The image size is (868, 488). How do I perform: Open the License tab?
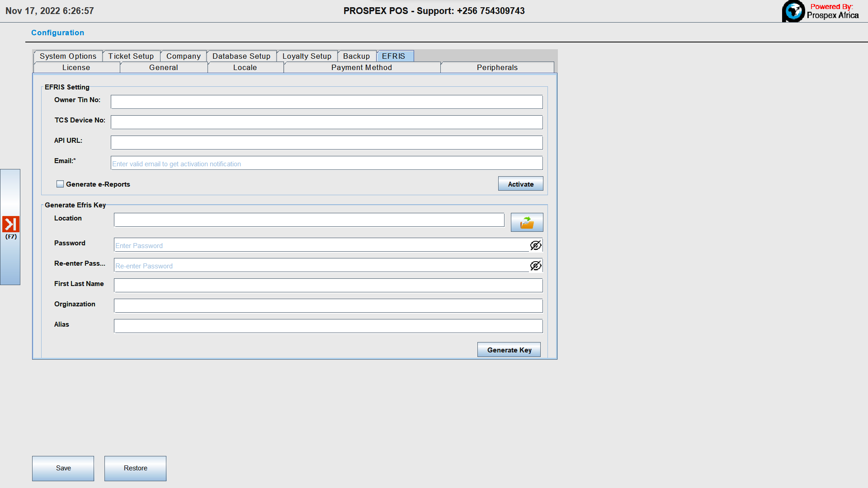[x=76, y=67]
